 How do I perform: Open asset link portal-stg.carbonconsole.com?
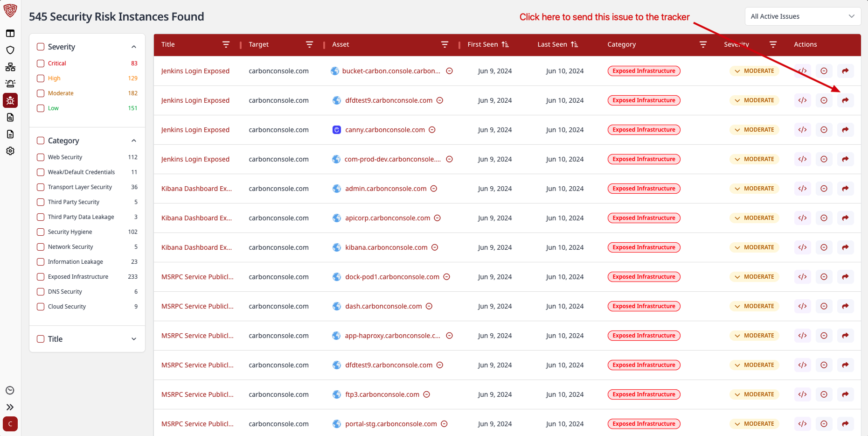pyautogui.click(x=391, y=424)
